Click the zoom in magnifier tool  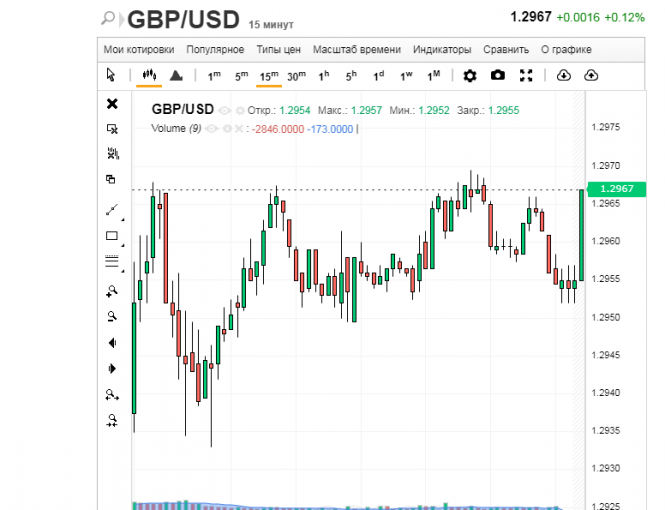click(x=112, y=291)
